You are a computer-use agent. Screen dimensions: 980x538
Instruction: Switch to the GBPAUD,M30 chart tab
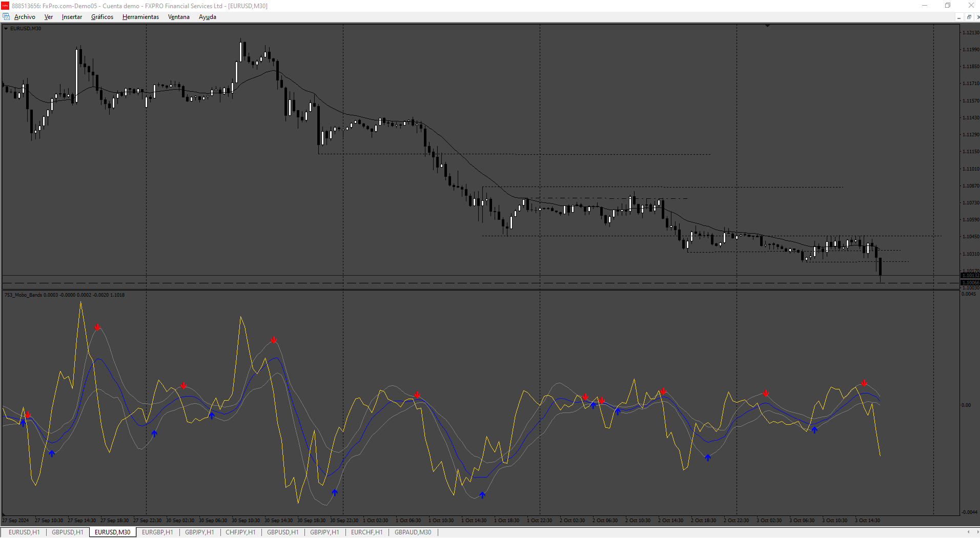click(413, 532)
